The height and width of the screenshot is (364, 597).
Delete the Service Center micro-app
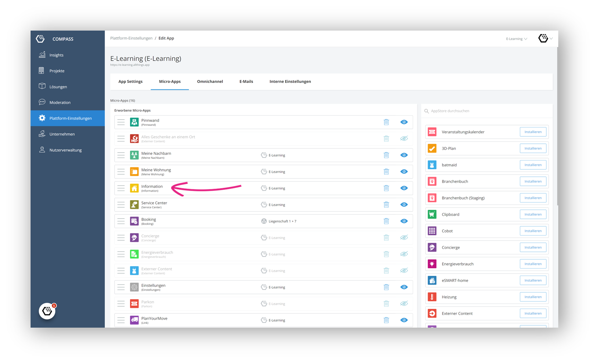pyautogui.click(x=386, y=205)
